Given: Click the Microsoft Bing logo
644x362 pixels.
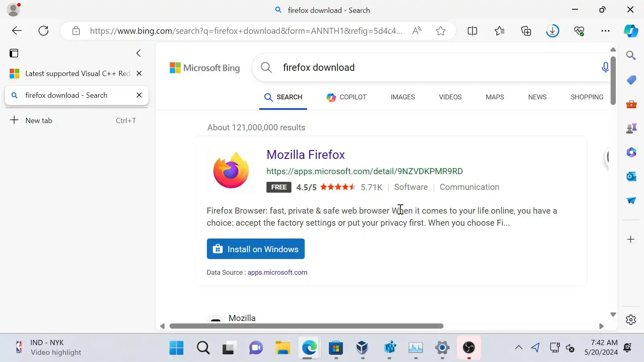Looking at the screenshot, I should [x=204, y=68].
